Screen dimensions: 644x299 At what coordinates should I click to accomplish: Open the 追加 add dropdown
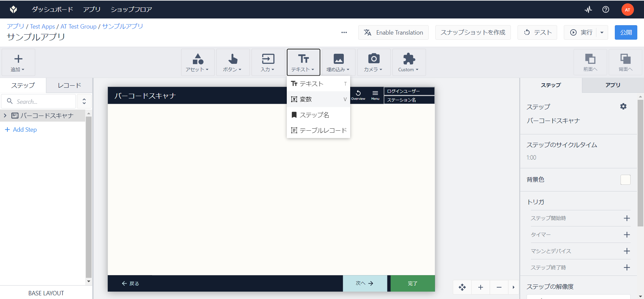(18, 62)
